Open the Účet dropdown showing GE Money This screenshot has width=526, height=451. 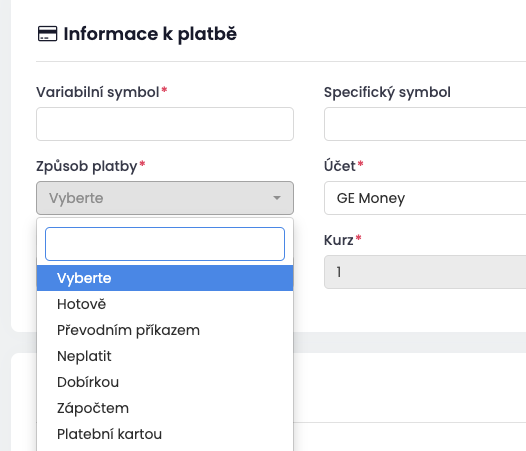425,198
